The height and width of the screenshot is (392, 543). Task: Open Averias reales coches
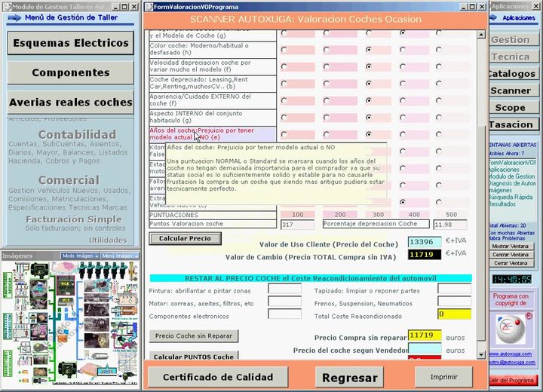pyautogui.click(x=71, y=103)
